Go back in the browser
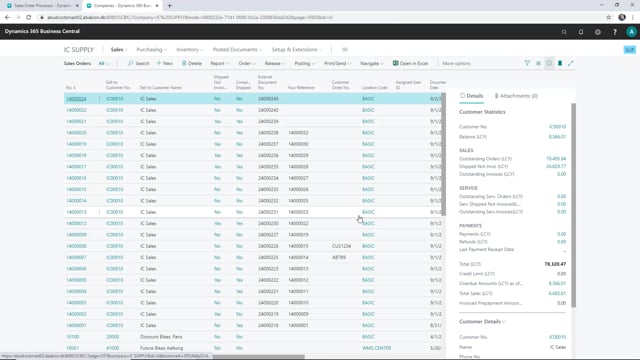This screenshot has height=360, width=640. pyautogui.click(x=7, y=17)
